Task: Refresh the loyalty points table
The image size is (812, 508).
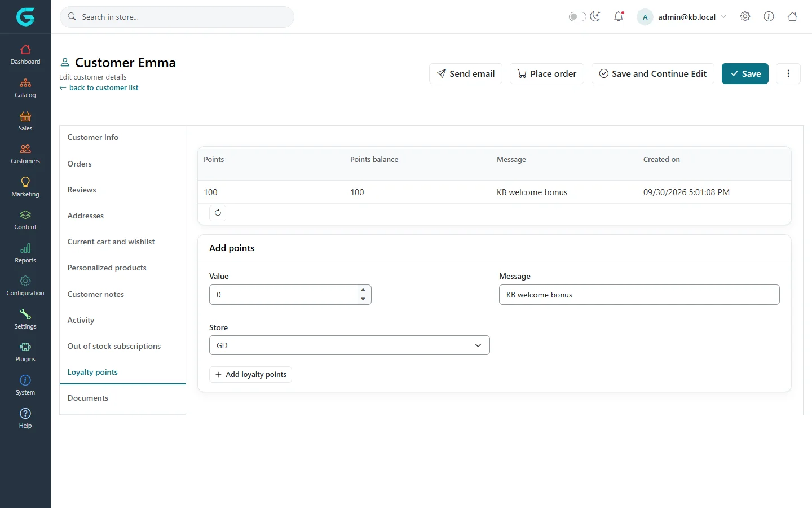Action: 218,213
